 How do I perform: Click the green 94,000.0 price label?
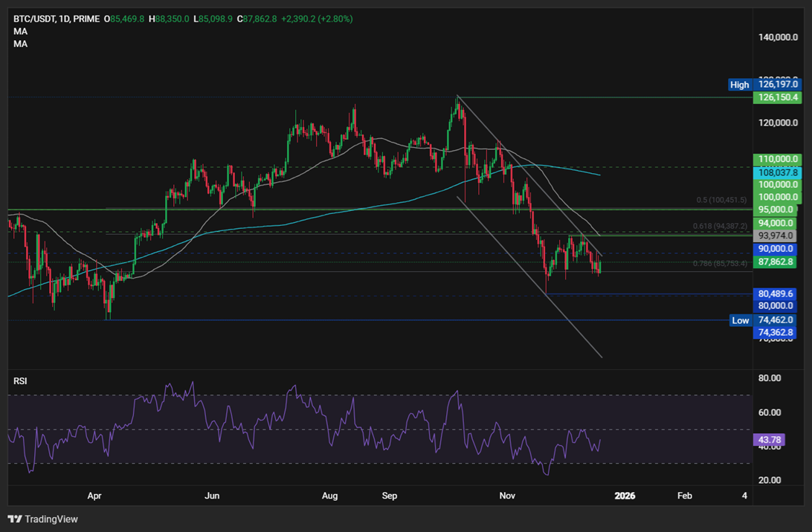[776, 223]
